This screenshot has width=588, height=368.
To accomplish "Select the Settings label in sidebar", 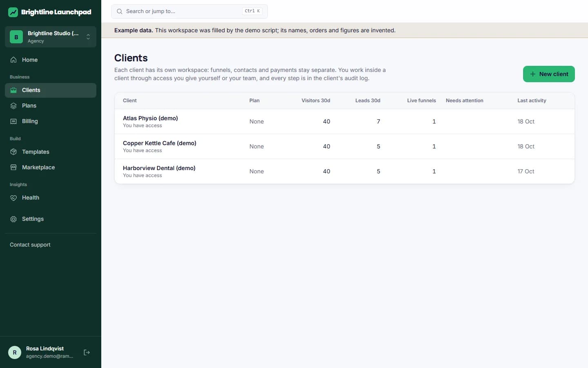I will coord(33,219).
